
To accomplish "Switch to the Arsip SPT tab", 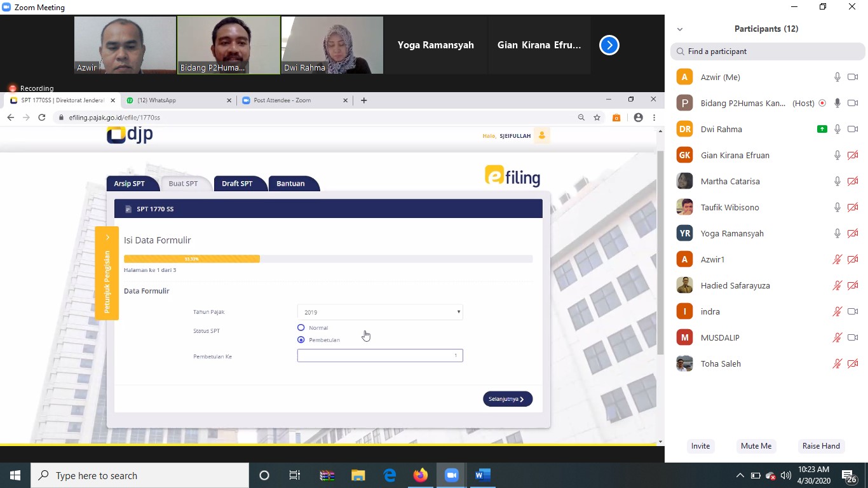I will pyautogui.click(x=130, y=184).
